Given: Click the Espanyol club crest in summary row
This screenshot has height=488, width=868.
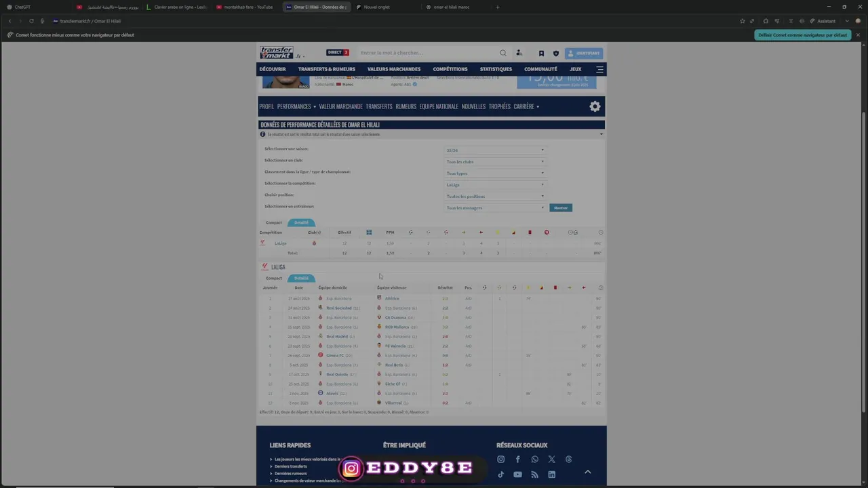Looking at the screenshot, I should click(314, 243).
